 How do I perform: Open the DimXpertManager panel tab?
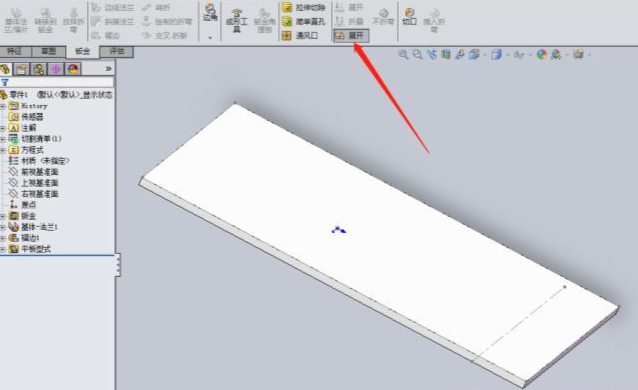pos(56,69)
